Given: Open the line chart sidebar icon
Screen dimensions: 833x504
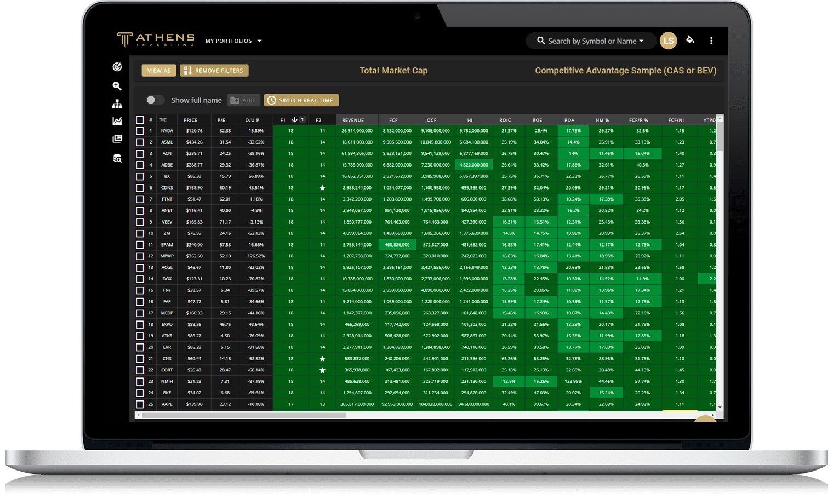Looking at the screenshot, I should point(117,122).
